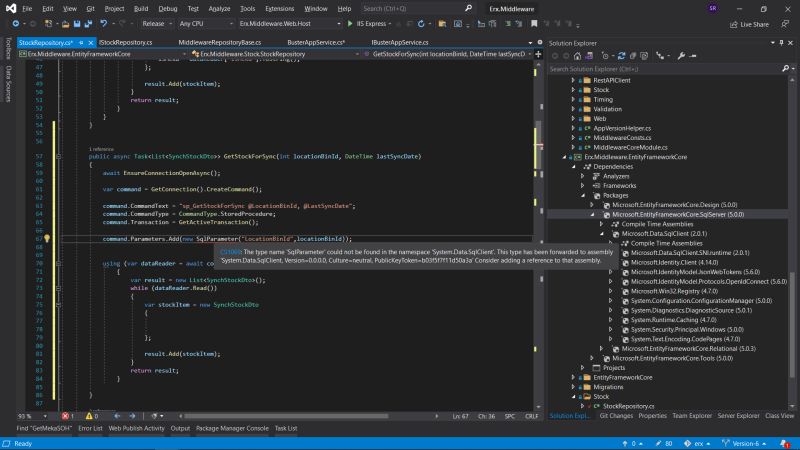Click the lightbulb quick actions icon on line 67
The image size is (800, 450).
pos(47,238)
